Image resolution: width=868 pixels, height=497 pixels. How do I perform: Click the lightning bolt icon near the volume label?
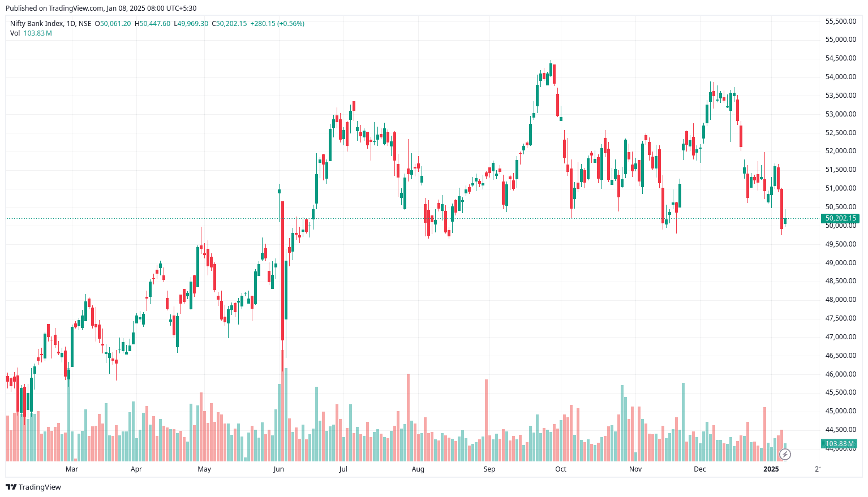pos(785,454)
